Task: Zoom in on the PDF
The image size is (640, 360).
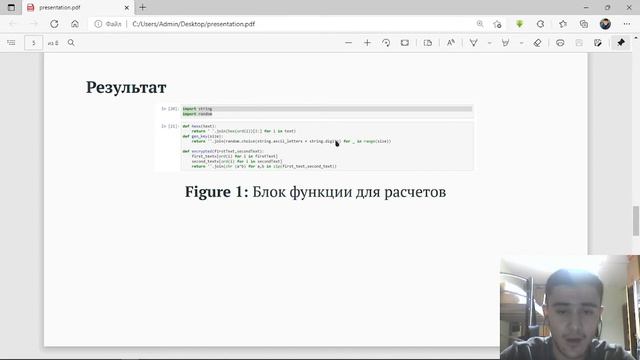Action: [x=367, y=42]
